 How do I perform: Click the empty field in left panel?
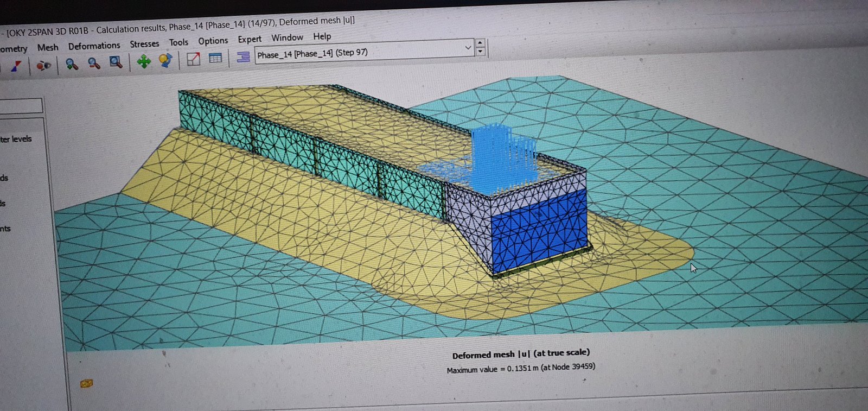pos(21,106)
